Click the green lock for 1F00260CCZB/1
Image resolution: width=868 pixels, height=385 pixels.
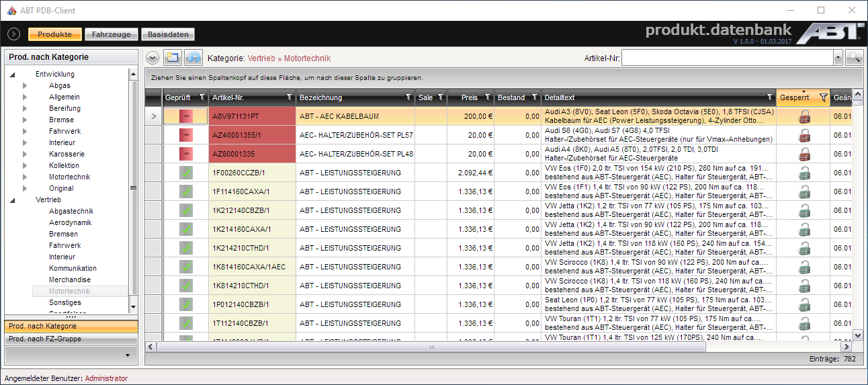point(804,173)
